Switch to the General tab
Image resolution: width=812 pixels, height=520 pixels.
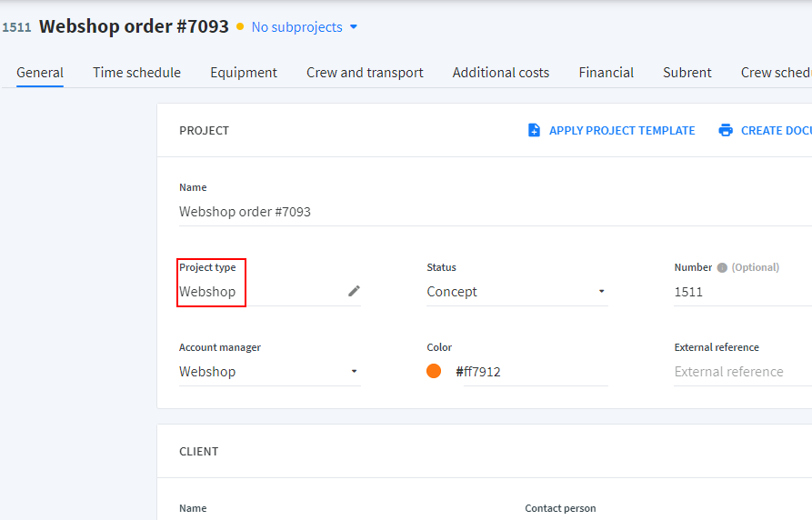40,73
